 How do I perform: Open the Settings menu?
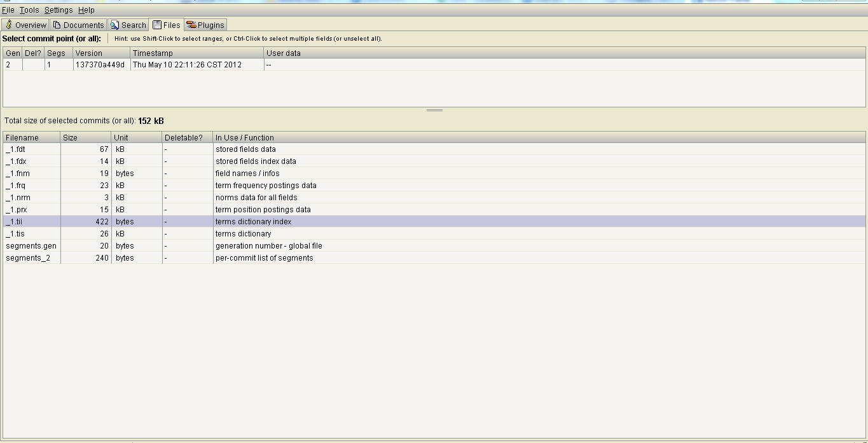(x=59, y=10)
